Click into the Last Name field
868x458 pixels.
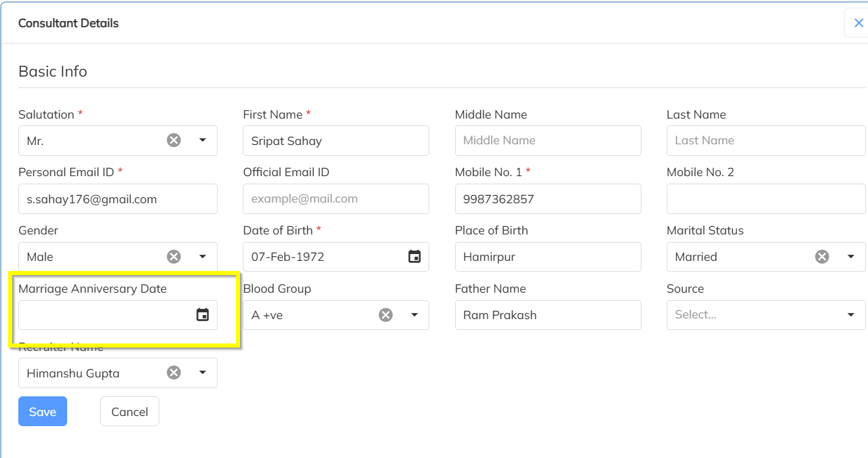tap(766, 140)
